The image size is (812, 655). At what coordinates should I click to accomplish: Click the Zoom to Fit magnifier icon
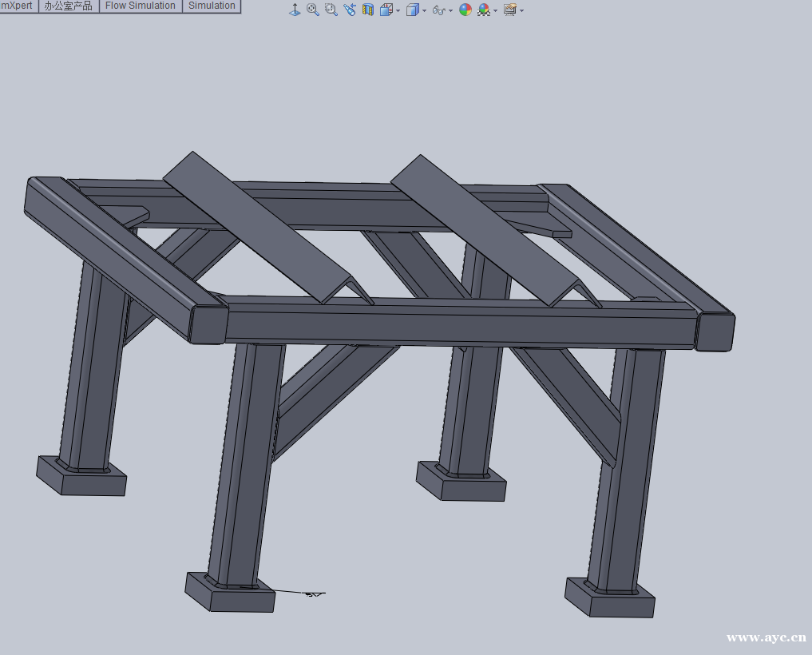pyautogui.click(x=313, y=10)
